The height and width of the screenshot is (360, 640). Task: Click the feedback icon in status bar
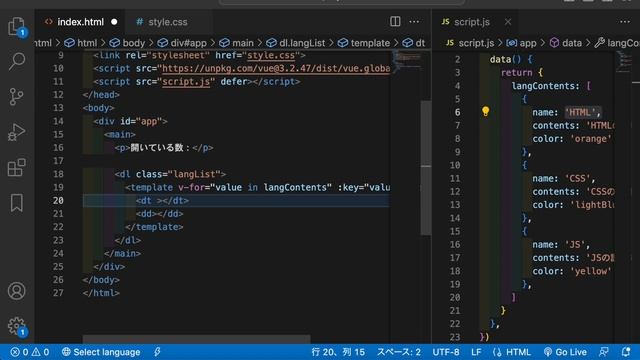coord(604,352)
